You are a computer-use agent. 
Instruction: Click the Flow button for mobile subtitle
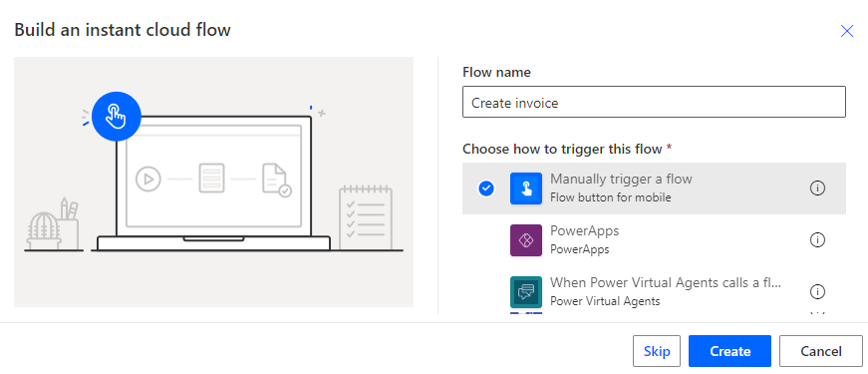[611, 197]
